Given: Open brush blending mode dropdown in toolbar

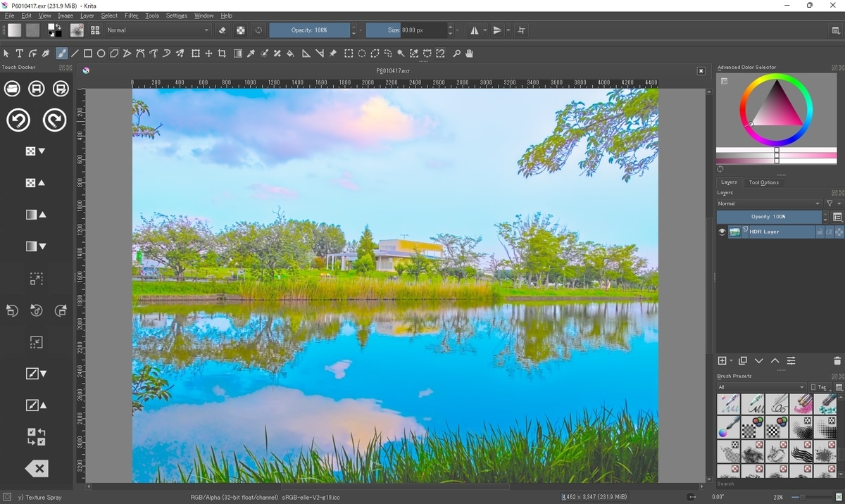Looking at the screenshot, I should tap(158, 30).
